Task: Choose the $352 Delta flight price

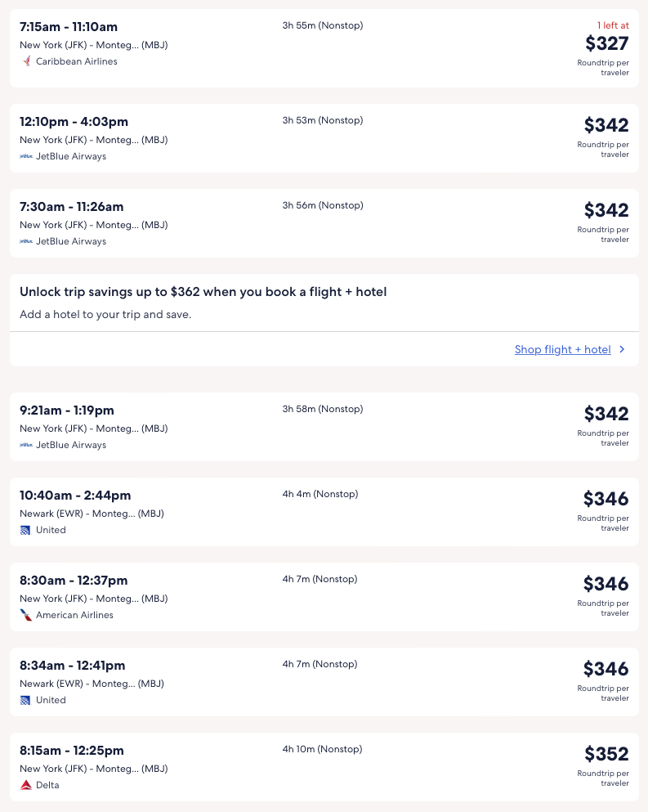Action: (606, 754)
